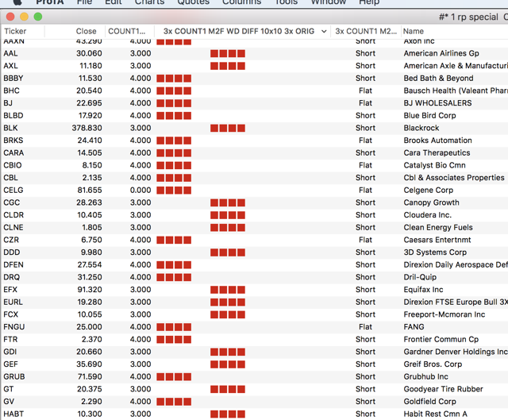Image resolution: width=508 pixels, height=420 pixels.
Task: Select the FNGU ticker
Action: click(x=14, y=326)
